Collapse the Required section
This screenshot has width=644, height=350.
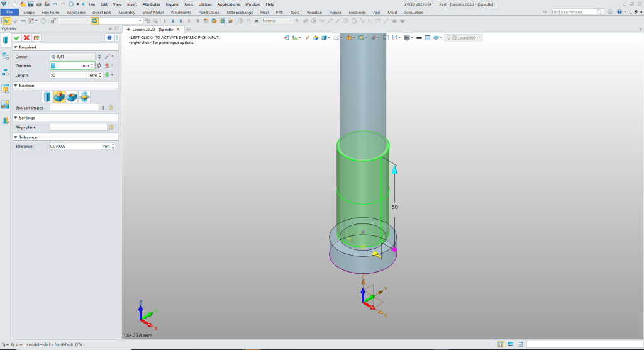point(15,47)
